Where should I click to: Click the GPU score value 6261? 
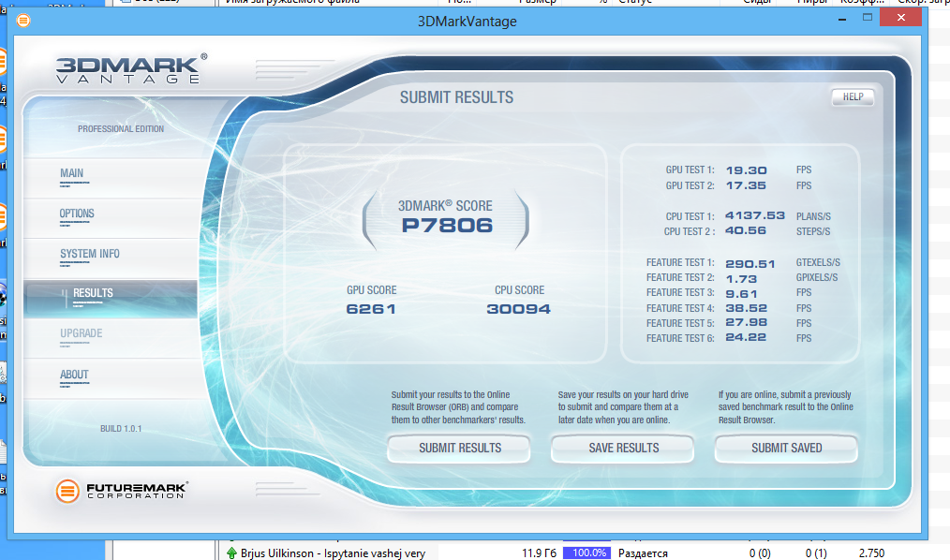371,309
